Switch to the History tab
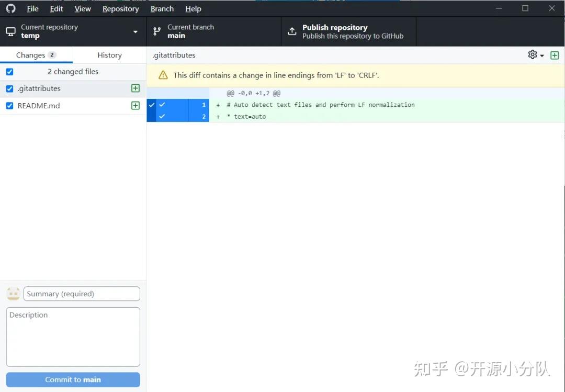The image size is (565, 392). [109, 54]
